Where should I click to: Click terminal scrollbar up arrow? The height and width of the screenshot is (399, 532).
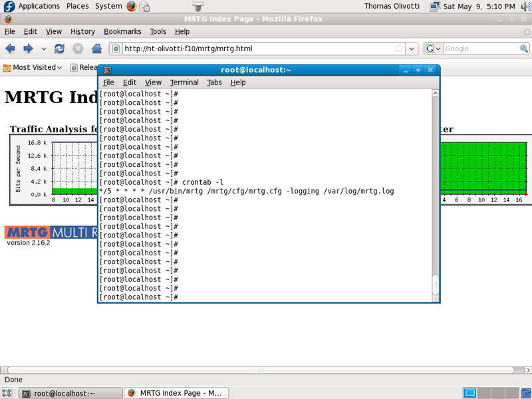[436, 93]
